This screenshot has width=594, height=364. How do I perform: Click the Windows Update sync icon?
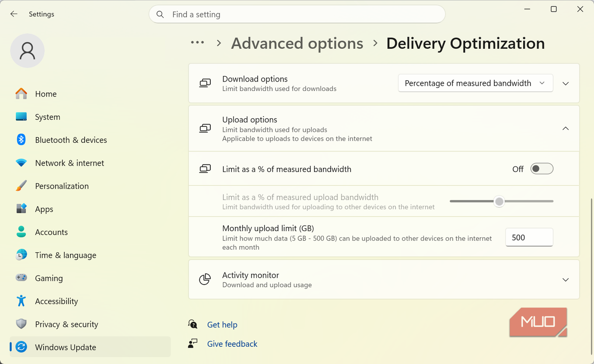coord(21,347)
